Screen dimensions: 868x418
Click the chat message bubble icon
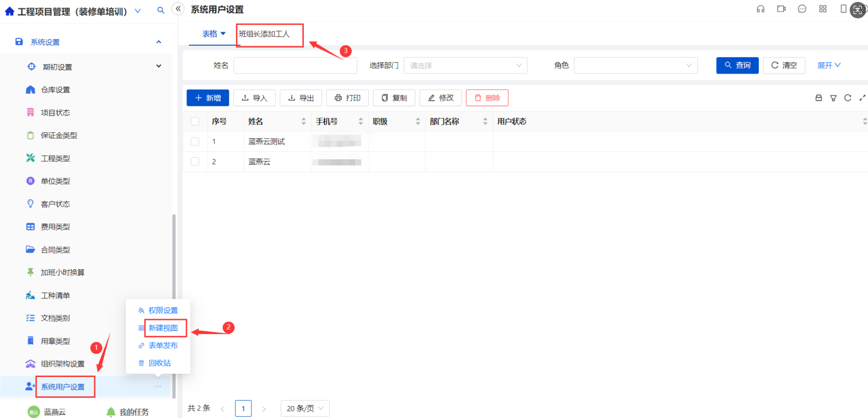[802, 9]
